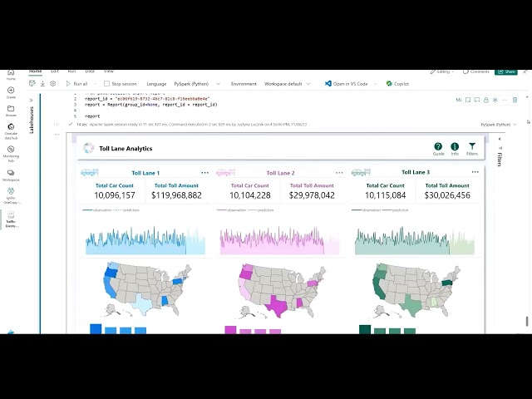Click Toll Lane 1 total toll $119,968,882

[176, 195]
